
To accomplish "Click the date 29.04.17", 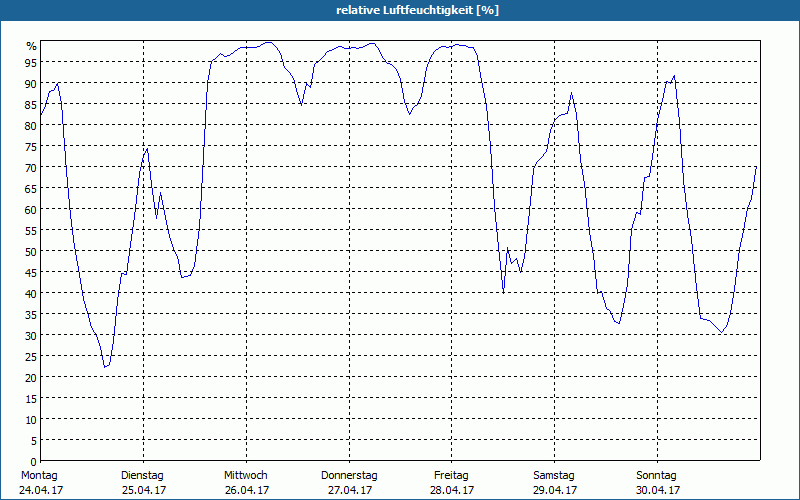I will point(555,490).
